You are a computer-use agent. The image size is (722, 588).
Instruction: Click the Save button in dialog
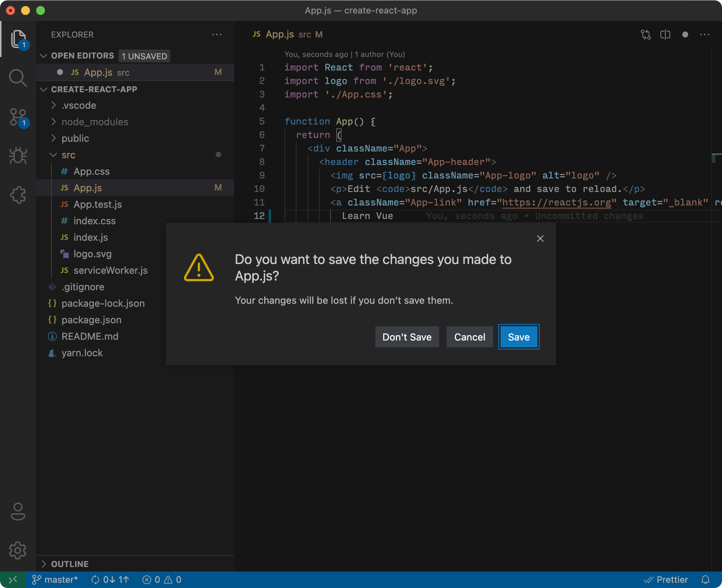(518, 337)
